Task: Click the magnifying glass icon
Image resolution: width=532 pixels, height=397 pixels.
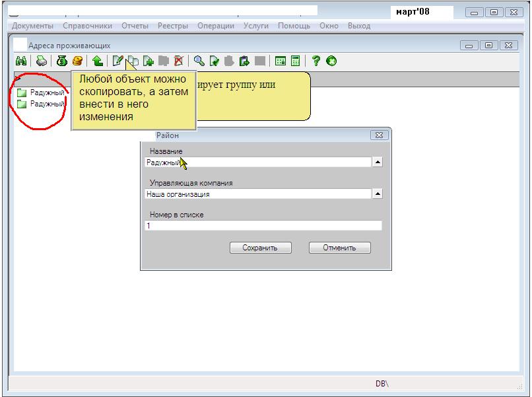Action: (199, 61)
